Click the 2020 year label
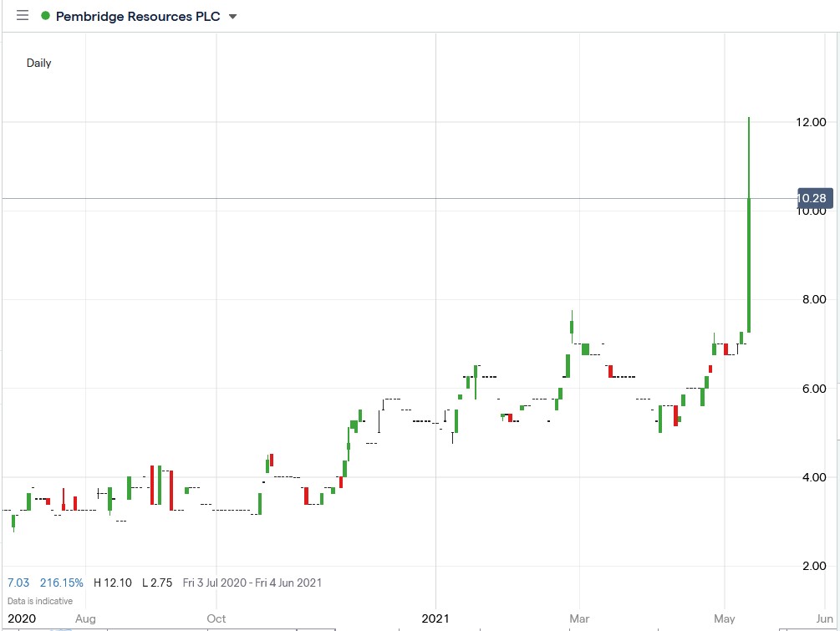The image size is (840, 631). click(21, 619)
